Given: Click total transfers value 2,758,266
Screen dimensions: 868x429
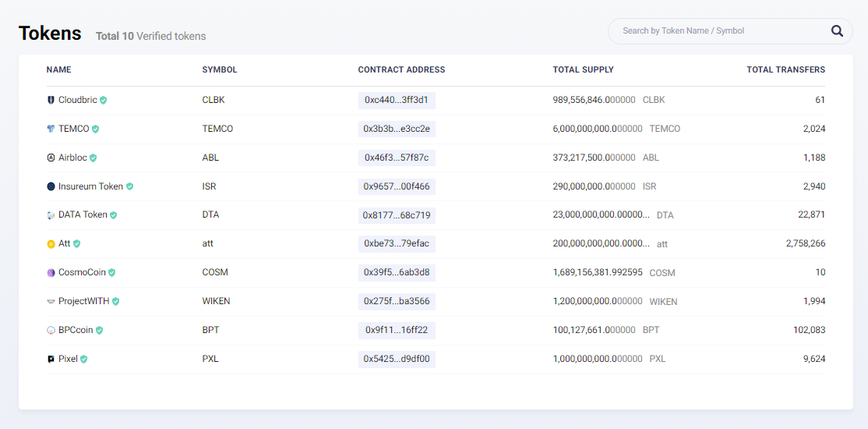Looking at the screenshot, I should (x=806, y=244).
